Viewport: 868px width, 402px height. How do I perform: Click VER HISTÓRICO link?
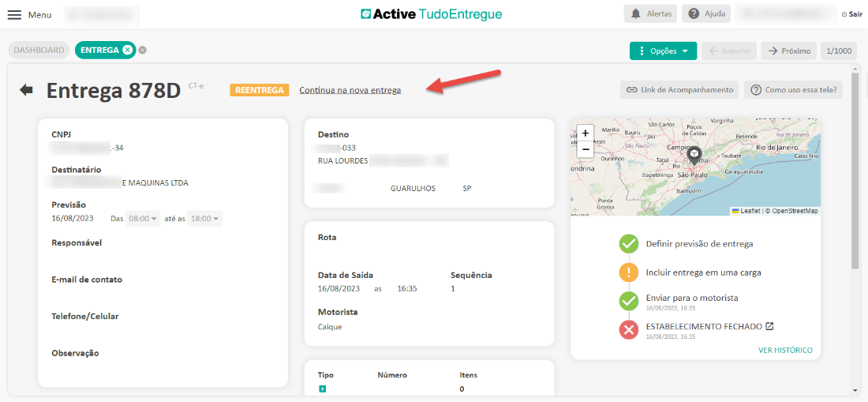point(785,350)
